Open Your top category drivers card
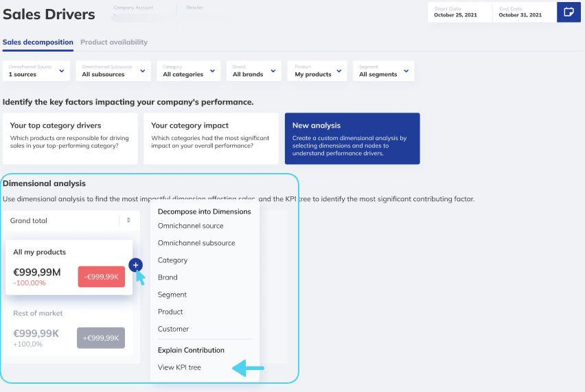This screenshot has height=392, width=585. click(70, 139)
